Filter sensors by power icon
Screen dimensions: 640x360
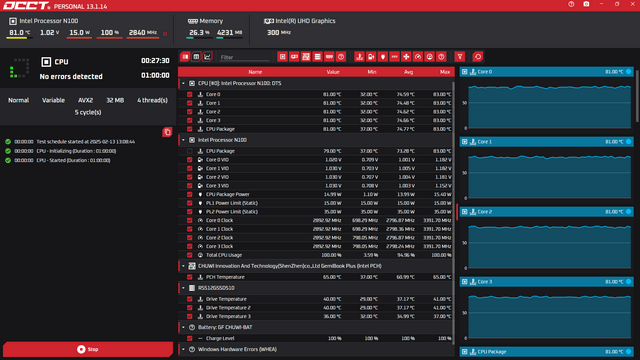(x=383, y=57)
